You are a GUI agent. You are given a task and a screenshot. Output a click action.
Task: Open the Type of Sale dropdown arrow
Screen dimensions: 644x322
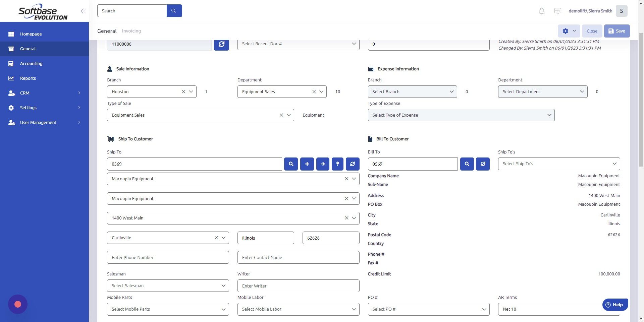(x=289, y=115)
